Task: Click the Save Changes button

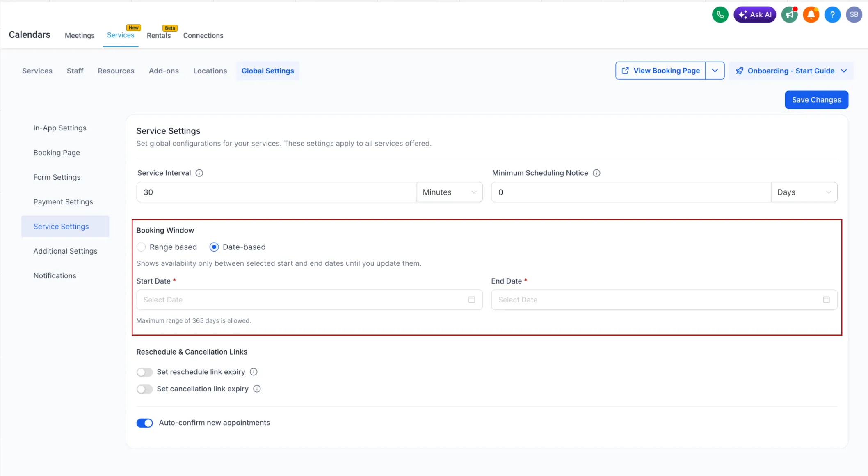Action: click(816, 100)
